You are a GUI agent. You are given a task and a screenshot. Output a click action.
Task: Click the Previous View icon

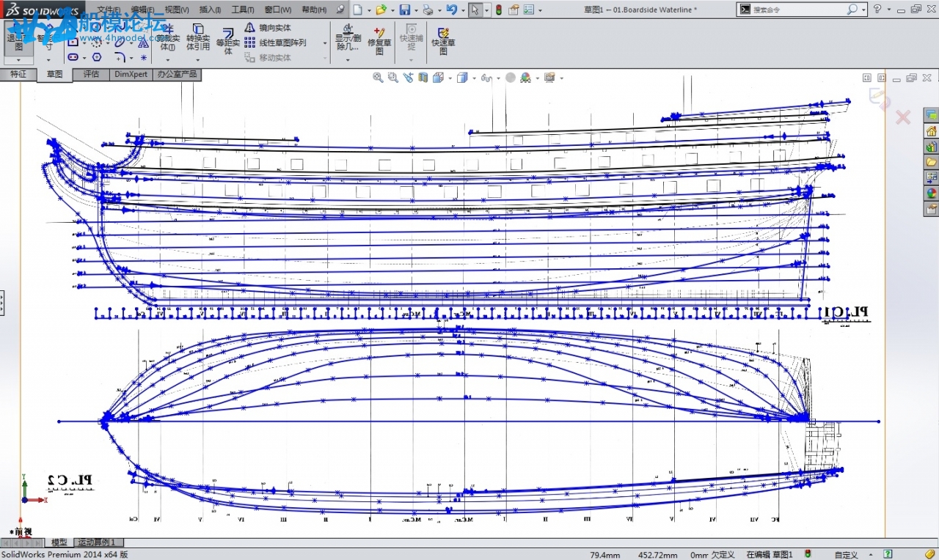point(409,78)
